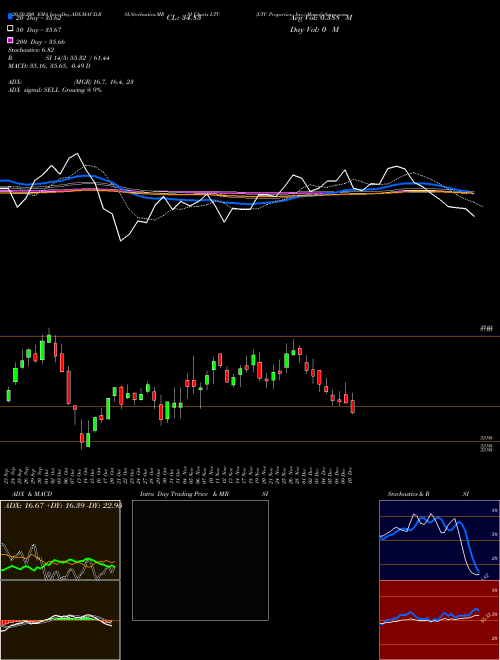This screenshot has height=660, width=500.
Task: Click the 'MACD: 35.16, 35.65, -0.49 D' line
Action: [49, 66]
